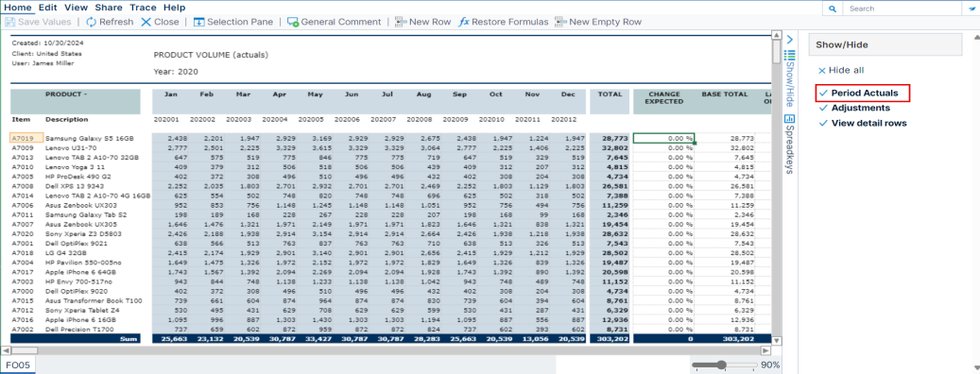Open the Trace menu
The width and height of the screenshot is (980, 374).
143,8
